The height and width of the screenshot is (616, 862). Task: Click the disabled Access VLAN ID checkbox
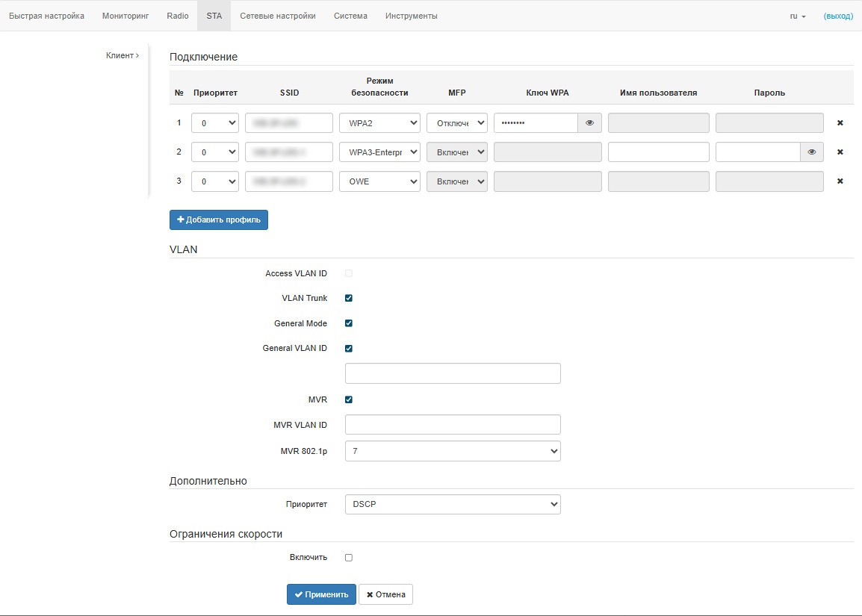click(349, 273)
